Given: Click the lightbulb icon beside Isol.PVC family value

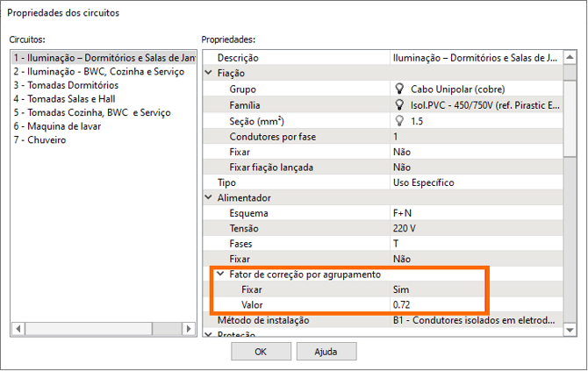Looking at the screenshot, I should 400,104.
